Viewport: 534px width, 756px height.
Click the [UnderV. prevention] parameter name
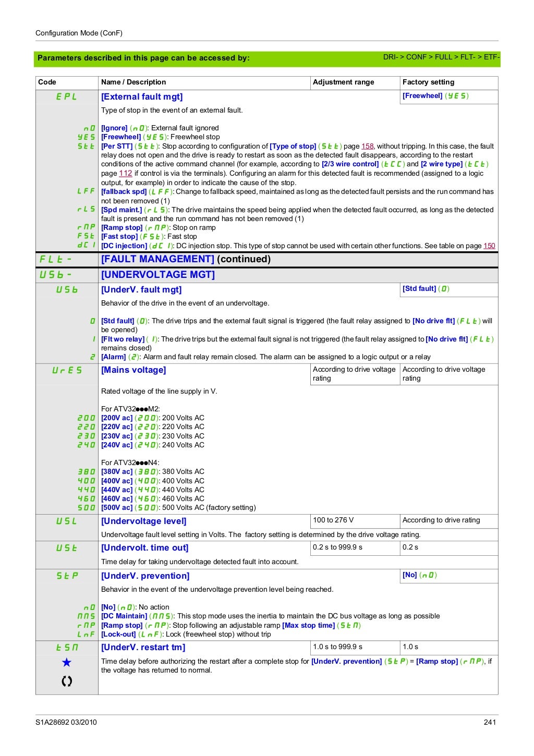pos(145,576)
